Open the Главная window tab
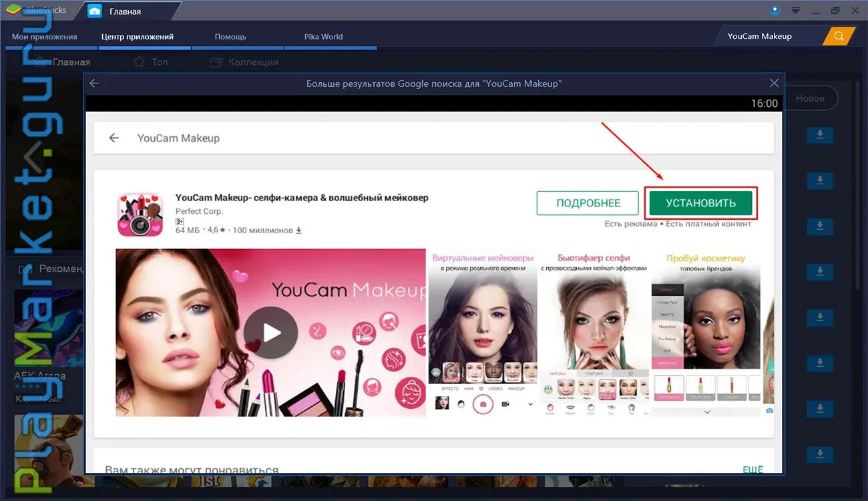Viewport: 868px width, 501px height. click(x=125, y=11)
